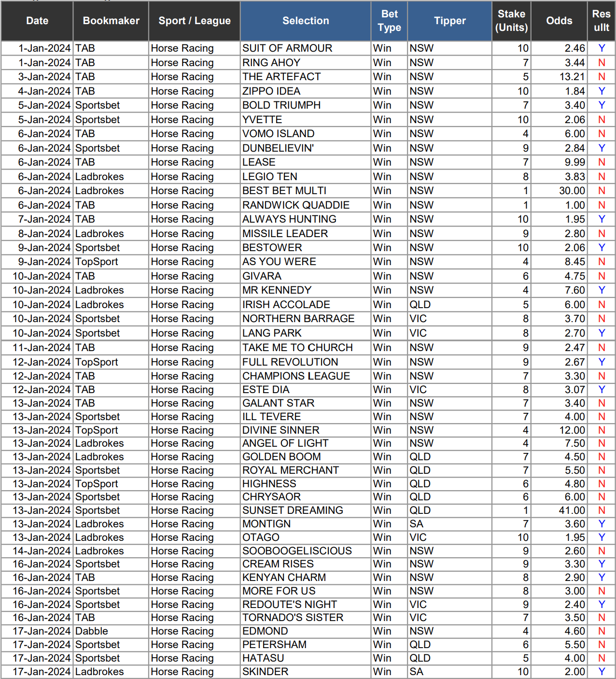
Task: Select the SOOBOOGELISCIOUS cell
Action: pos(306,551)
